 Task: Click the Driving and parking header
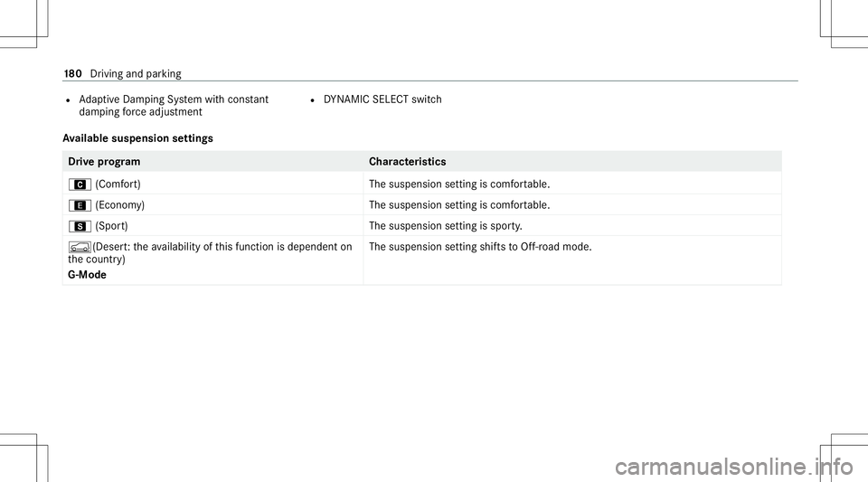(x=136, y=73)
